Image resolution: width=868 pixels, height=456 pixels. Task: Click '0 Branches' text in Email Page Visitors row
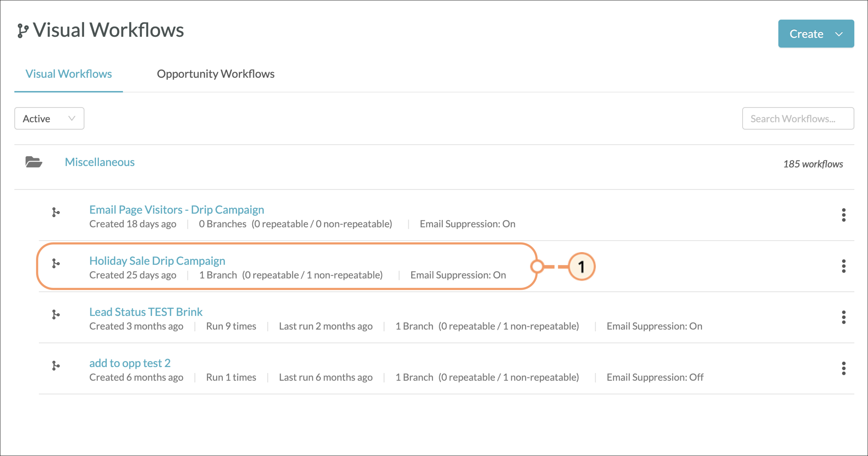click(x=222, y=224)
